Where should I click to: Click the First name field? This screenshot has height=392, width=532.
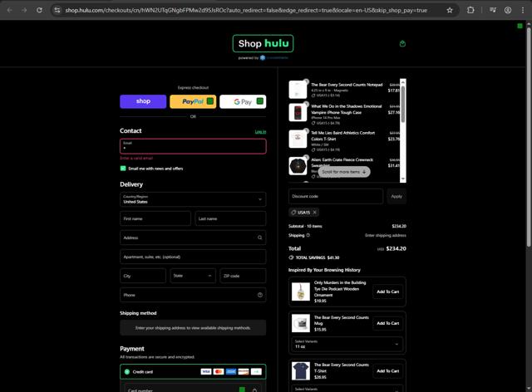point(155,218)
